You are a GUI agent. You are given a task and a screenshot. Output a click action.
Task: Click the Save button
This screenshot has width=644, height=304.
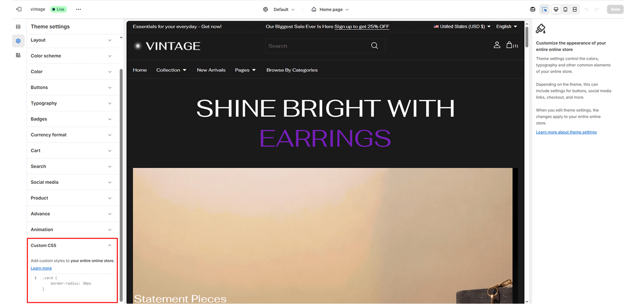[x=615, y=9]
